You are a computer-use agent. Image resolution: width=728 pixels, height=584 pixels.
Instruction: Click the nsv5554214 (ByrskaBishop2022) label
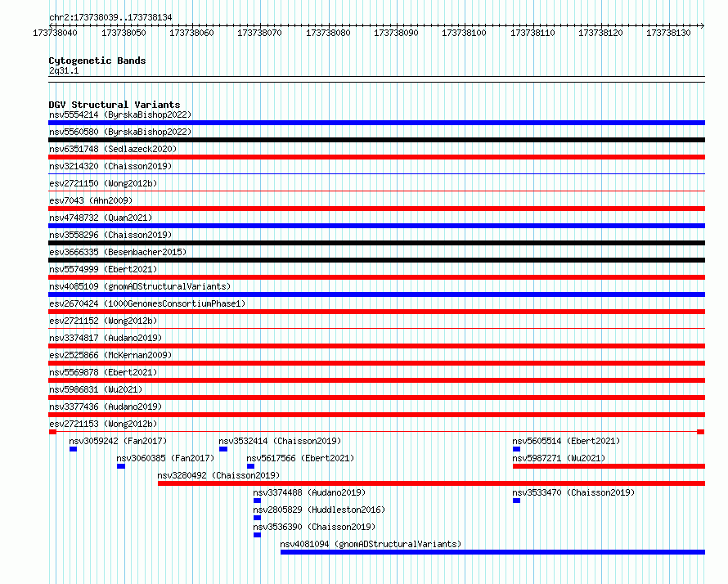coord(120,115)
